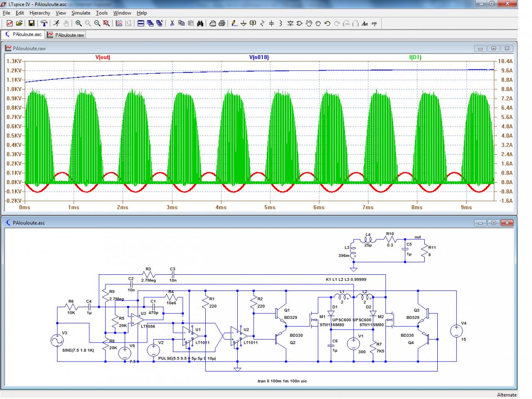
Task: Click the .tran directive text in schematic
Action: coord(282,381)
